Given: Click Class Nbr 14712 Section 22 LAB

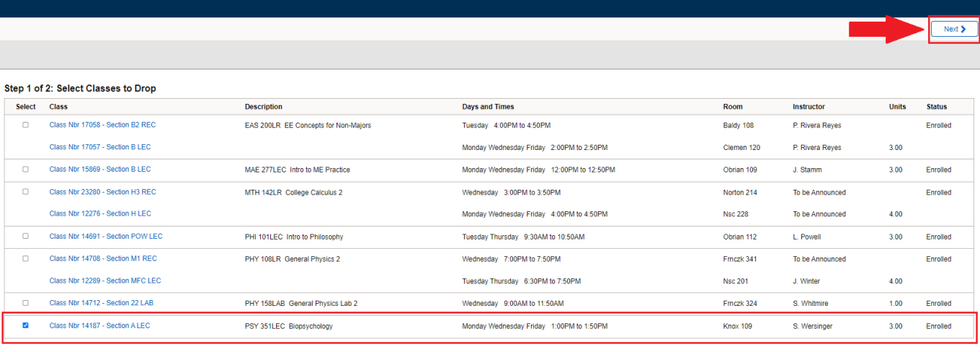Looking at the screenshot, I should point(102,303).
